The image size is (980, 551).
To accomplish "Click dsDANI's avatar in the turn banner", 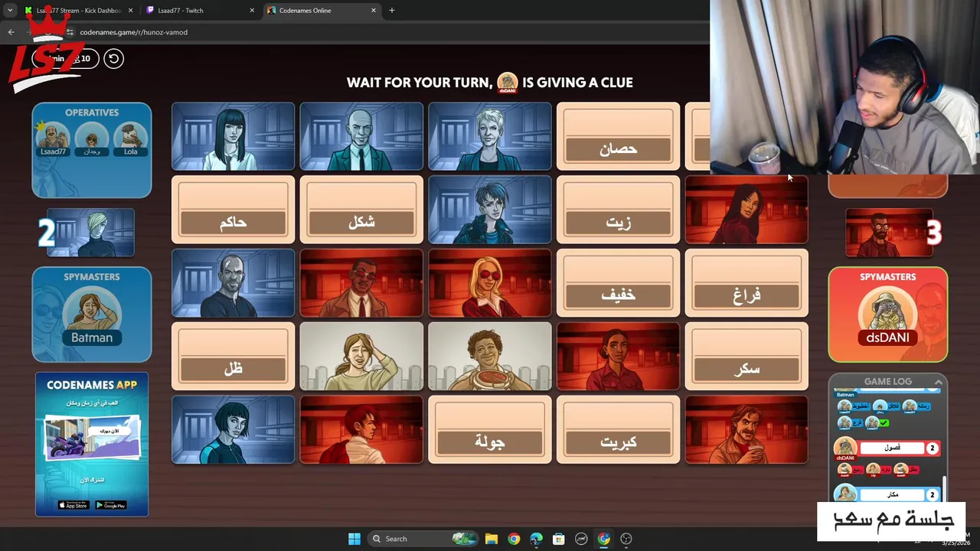I will point(507,83).
